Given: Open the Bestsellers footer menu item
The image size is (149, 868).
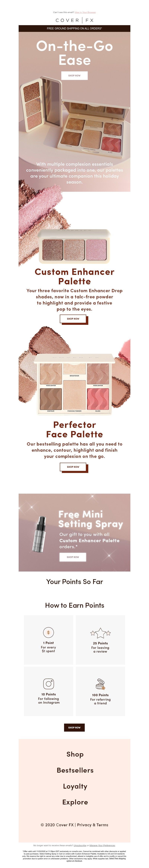Looking at the screenshot, I should (75, 770).
